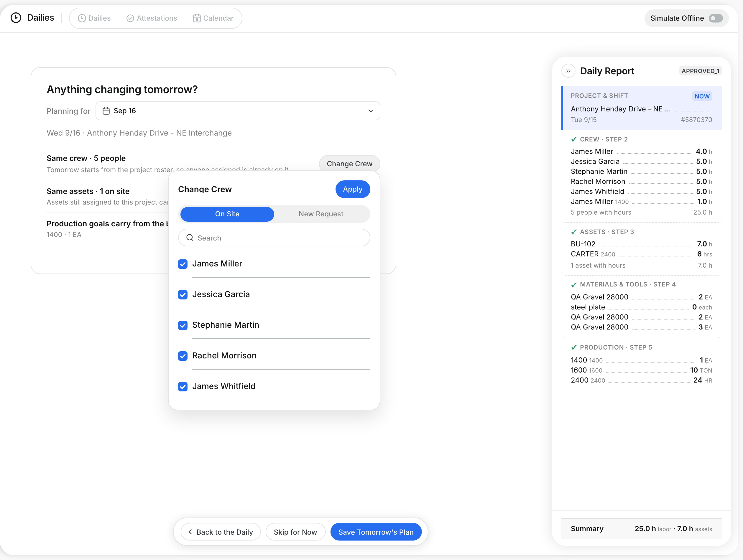Select the Project & Shift section card
The width and height of the screenshot is (743, 560).
[642, 108]
